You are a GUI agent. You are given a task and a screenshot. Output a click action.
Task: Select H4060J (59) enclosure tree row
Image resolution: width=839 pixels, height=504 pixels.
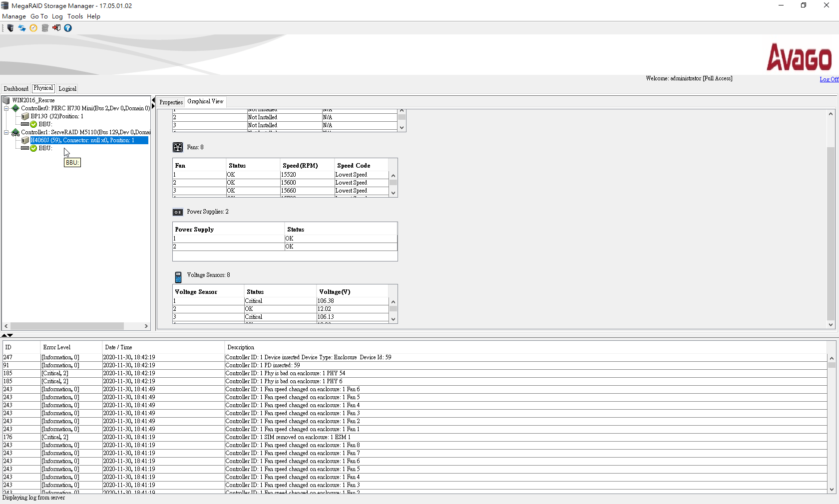pos(89,140)
